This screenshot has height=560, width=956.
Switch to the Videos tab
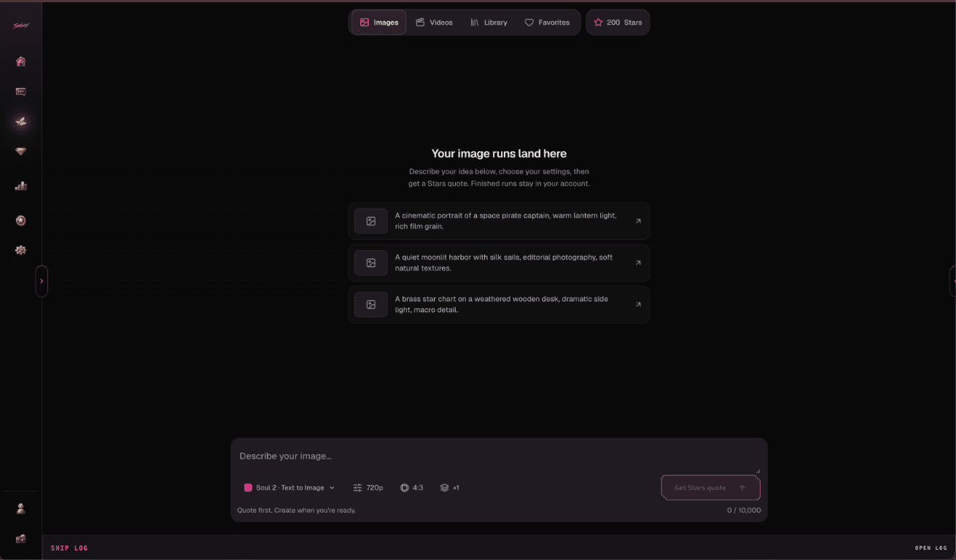[x=434, y=23]
